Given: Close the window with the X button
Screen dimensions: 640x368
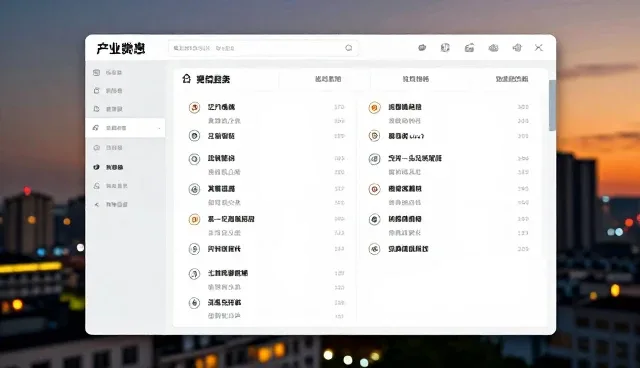Looking at the screenshot, I should point(539,48).
